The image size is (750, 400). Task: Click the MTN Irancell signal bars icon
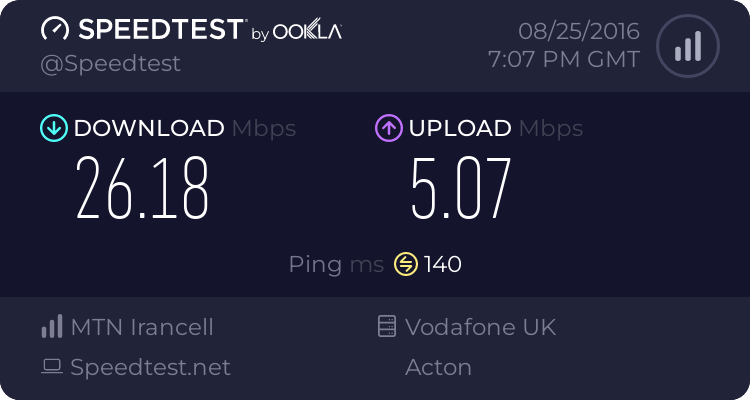[51, 327]
